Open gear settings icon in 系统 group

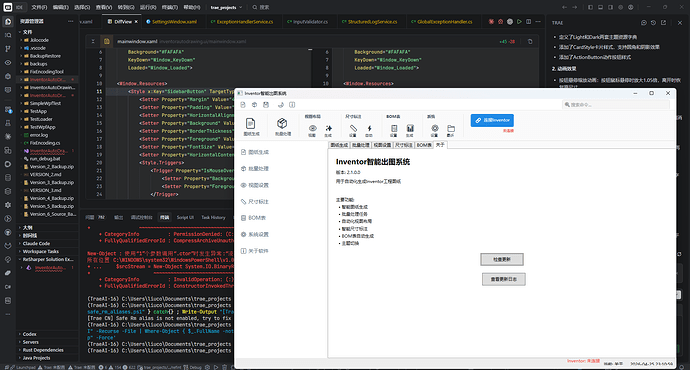point(435,128)
